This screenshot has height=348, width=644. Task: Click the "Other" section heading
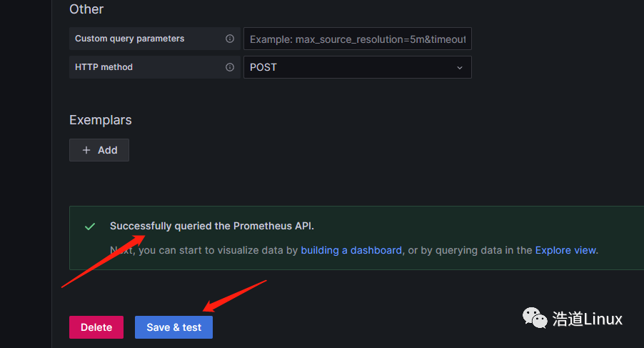(x=86, y=9)
